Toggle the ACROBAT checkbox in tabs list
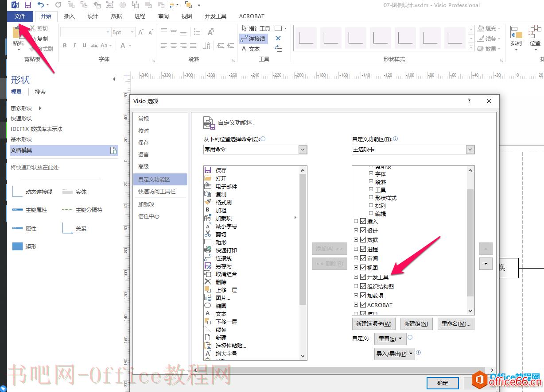 pyautogui.click(x=363, y=305)
